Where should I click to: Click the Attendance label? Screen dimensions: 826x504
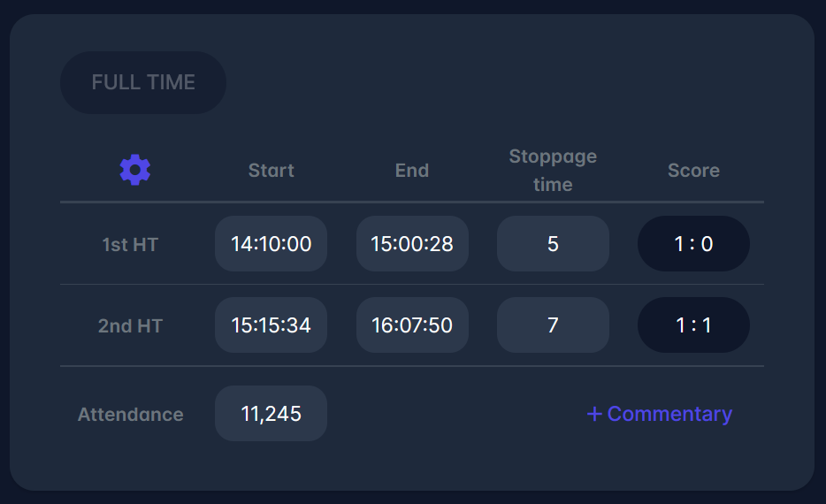click(131, 415)
